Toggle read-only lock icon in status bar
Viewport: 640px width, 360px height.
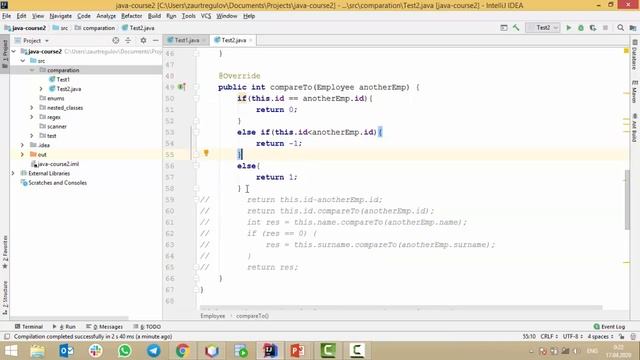pos(621,337)
